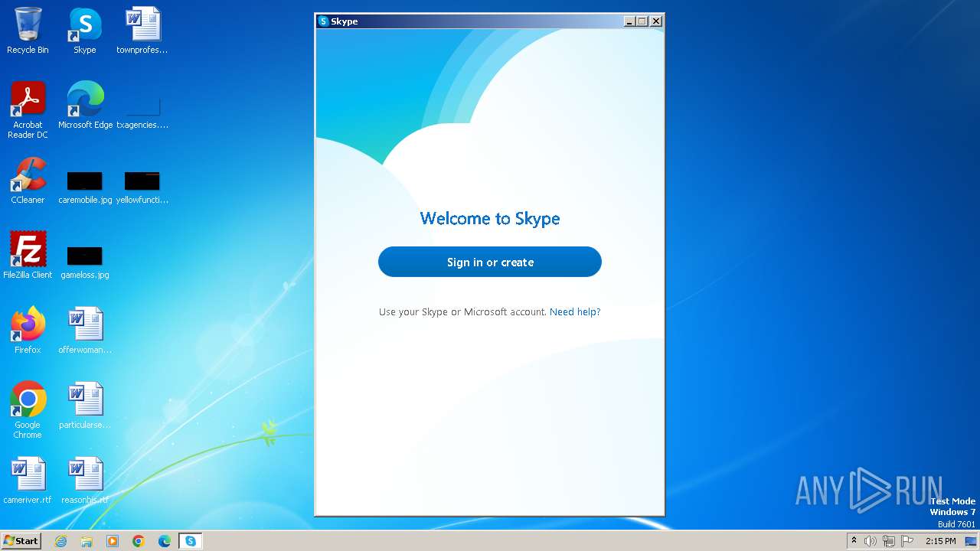Click Show desktop button in the tray
The image size is (980, 551).
tap(971, 541)
